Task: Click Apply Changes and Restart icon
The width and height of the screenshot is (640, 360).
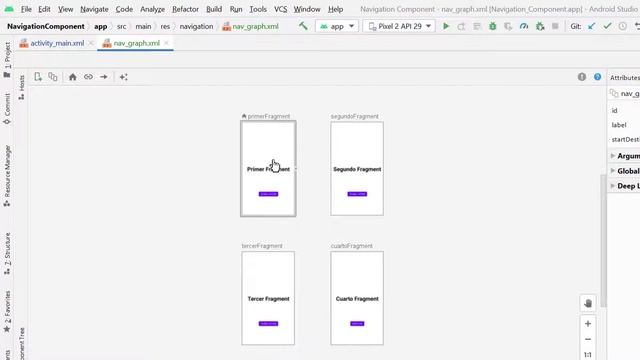Action: click(x=461, y=26)
